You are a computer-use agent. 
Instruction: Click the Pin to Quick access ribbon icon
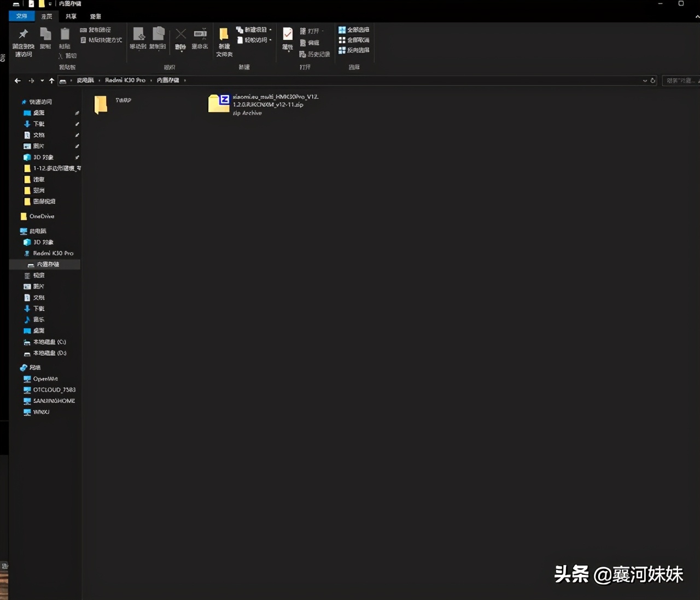(x=23, y=35)
